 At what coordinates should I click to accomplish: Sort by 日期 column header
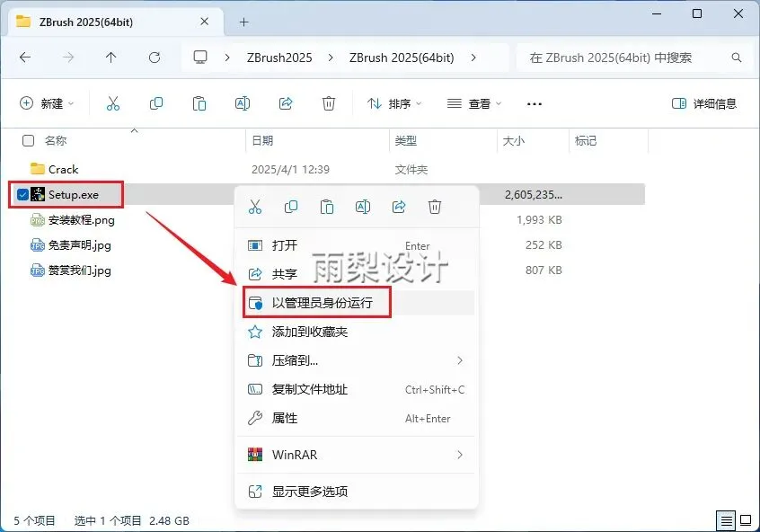262,140
